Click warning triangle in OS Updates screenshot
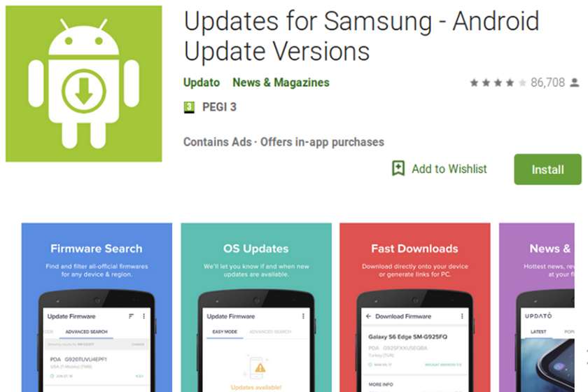Viewport: 588px width, 392px height. 260,367
